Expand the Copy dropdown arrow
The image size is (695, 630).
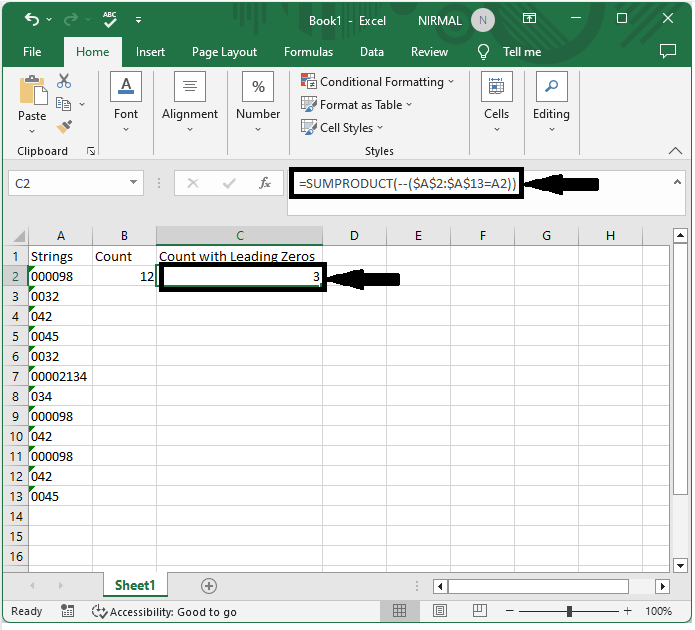pyautogui.click(x=82, y=105)
